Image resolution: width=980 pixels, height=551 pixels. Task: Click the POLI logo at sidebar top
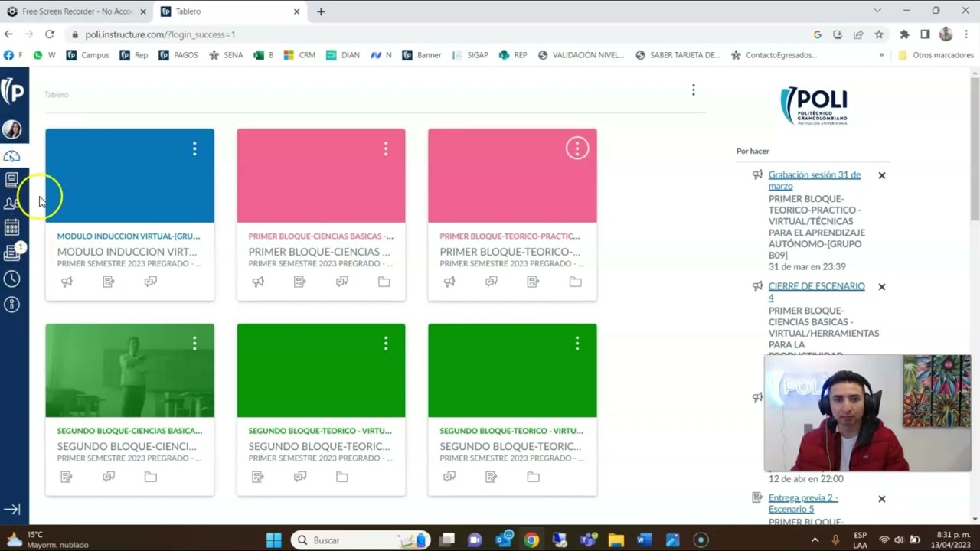(12, 90)
